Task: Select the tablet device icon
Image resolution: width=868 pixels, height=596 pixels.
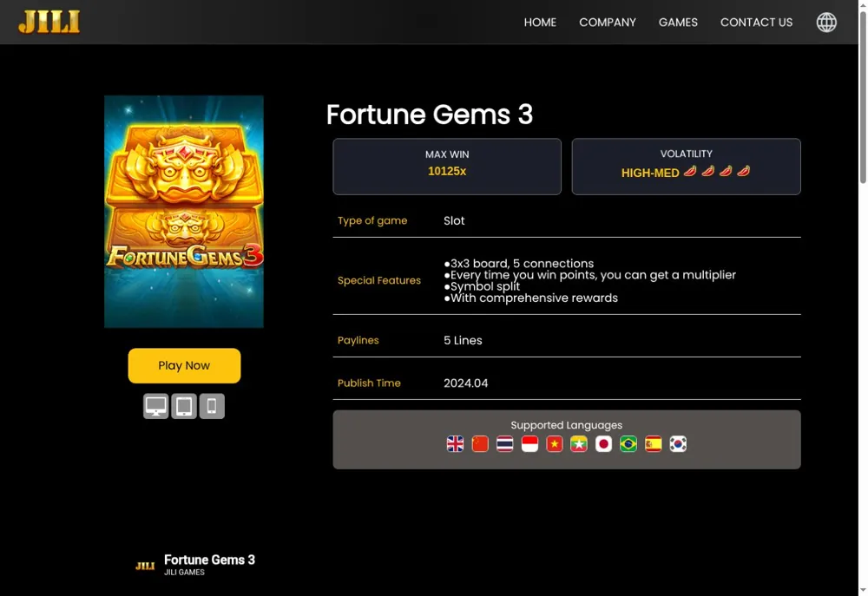Action: 184,406
